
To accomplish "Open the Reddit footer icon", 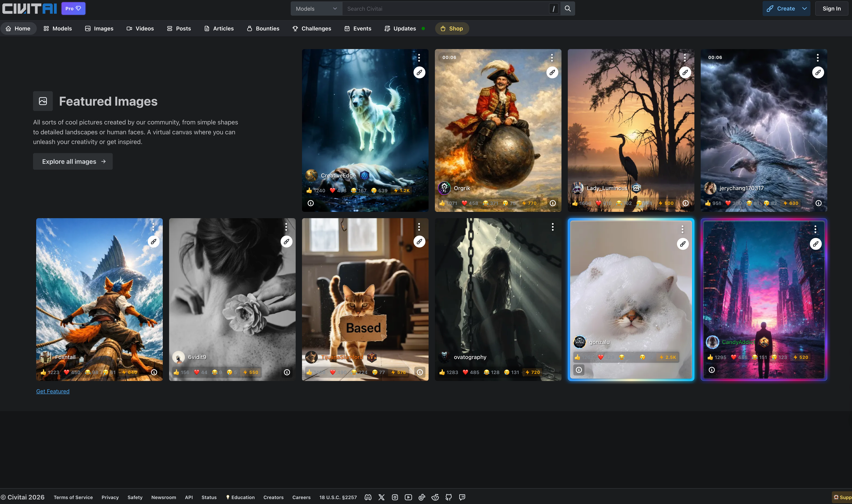I will tap(435, 497).
